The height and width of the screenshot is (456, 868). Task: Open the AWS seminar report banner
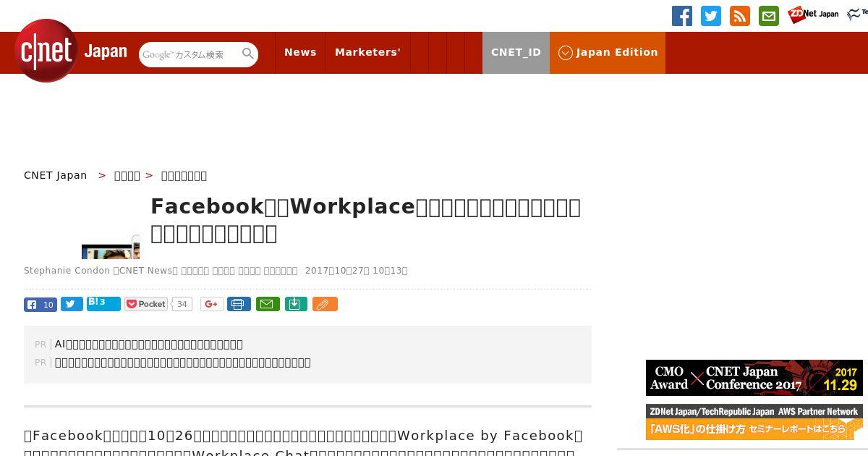coord(754,422)
